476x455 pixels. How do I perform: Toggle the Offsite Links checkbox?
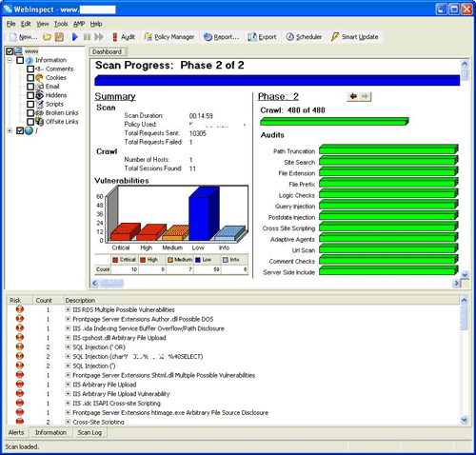pos(30,122)
